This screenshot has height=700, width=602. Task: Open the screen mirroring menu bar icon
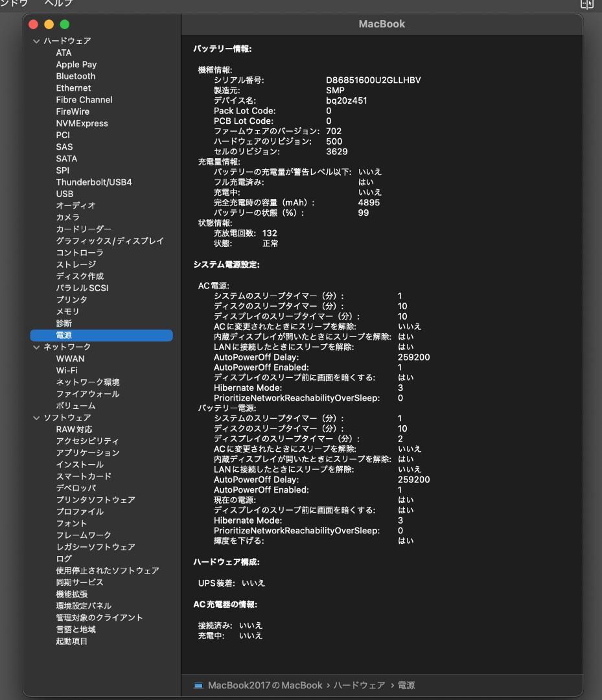point(586,5)
